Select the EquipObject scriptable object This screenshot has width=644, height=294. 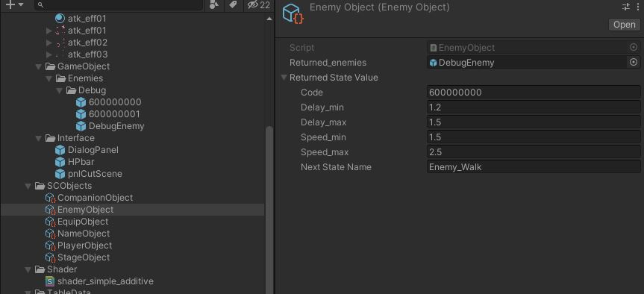click(x=77, y=222)
